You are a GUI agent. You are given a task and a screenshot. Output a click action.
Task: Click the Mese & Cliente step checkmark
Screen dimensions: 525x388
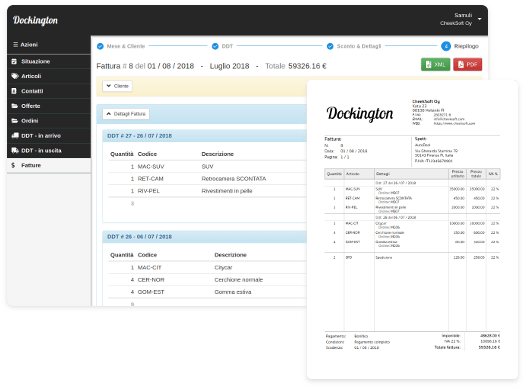[x=100, y=46]
